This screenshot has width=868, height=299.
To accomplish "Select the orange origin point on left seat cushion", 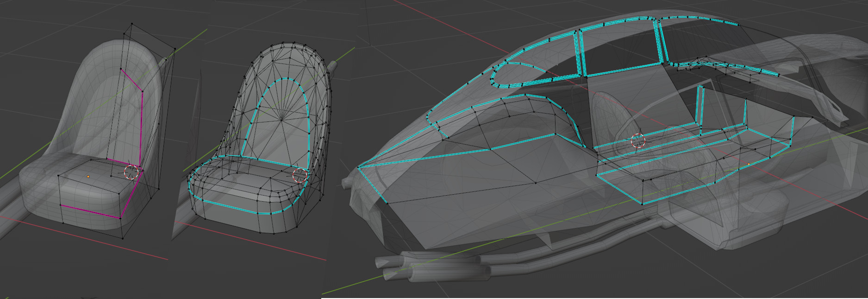I will (88, 177).
